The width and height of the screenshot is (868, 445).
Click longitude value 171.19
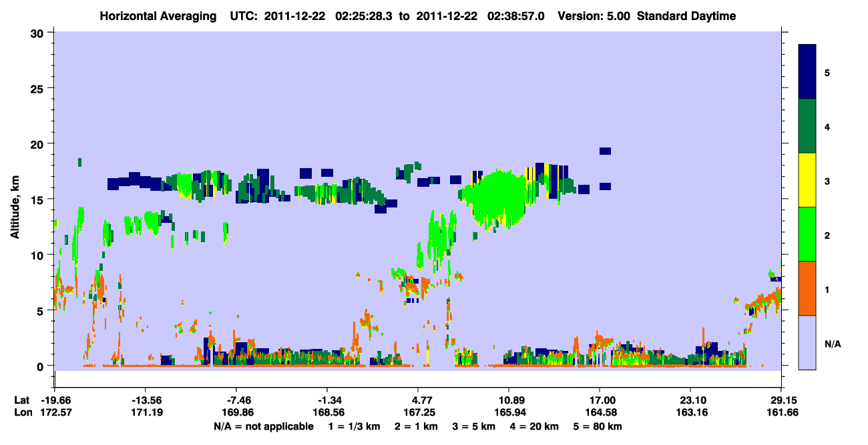point(146,412)
